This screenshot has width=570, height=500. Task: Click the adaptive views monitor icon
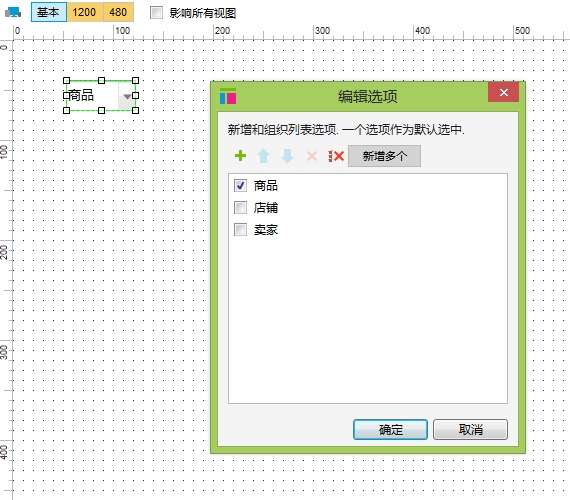(13, 12)
